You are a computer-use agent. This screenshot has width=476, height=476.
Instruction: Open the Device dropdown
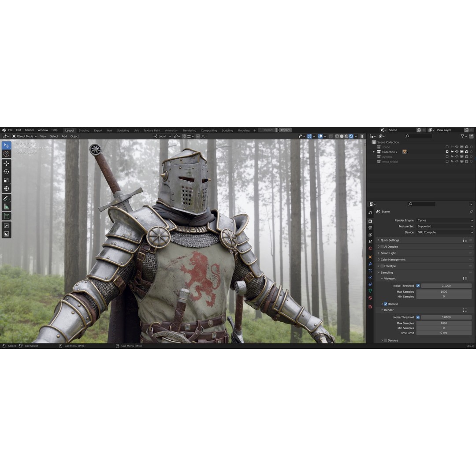tap(444, 232)
